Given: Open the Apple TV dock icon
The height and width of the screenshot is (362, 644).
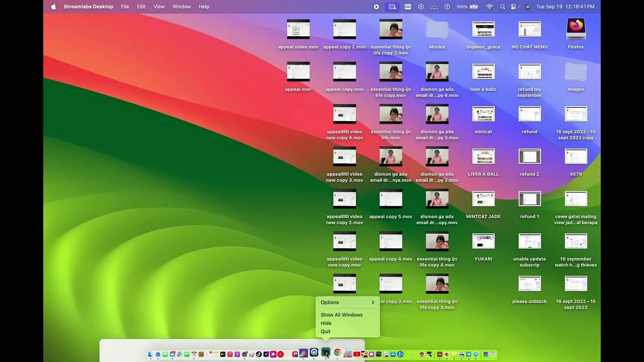Looking at the screenshot, I should point(223,354).
